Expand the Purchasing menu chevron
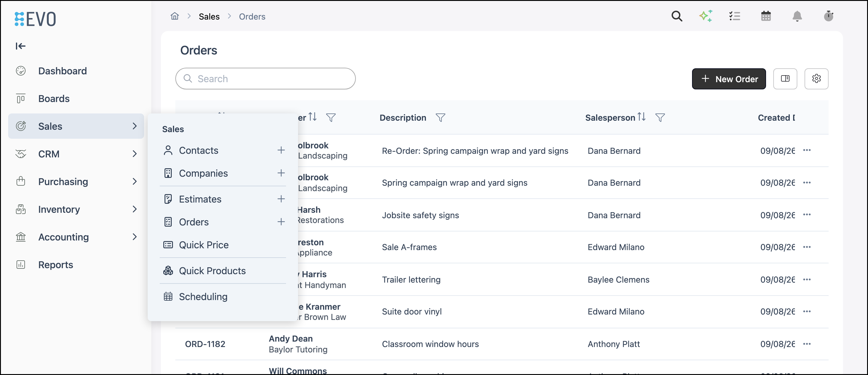 pyautogui.click(x=134, y=181)
